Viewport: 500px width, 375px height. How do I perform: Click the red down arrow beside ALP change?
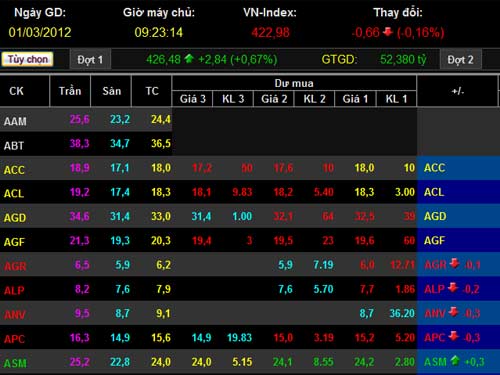click(x=453, y=287)
